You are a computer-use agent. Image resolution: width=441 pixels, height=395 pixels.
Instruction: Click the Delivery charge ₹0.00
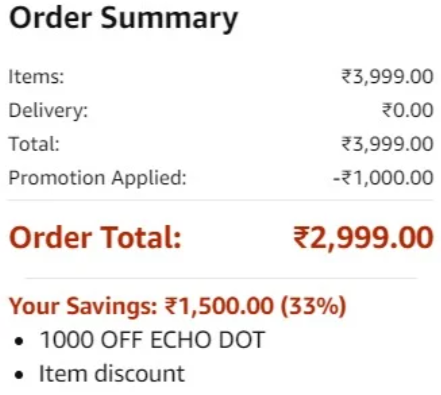pos(407,110)
